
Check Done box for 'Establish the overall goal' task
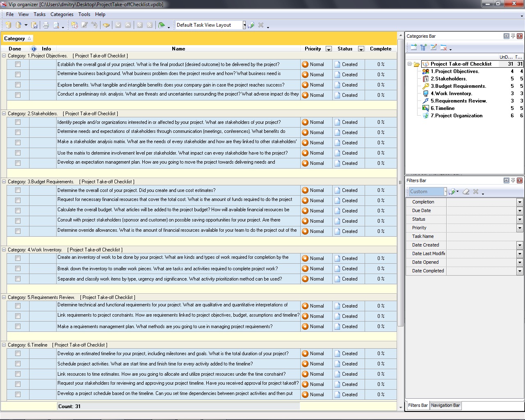[18, 64]
